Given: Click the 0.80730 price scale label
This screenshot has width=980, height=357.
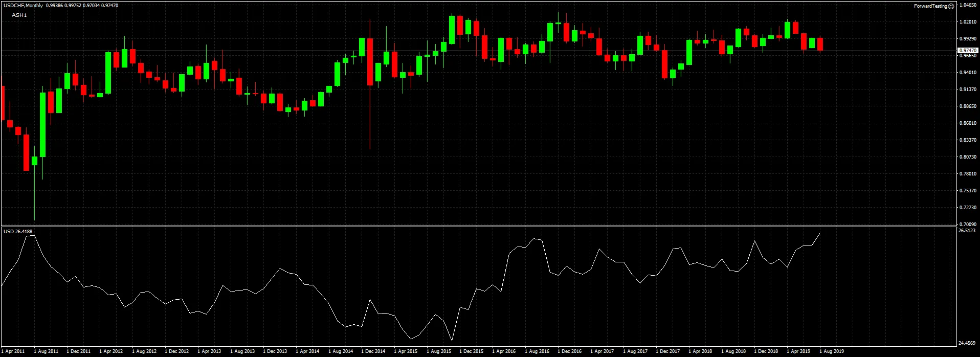Looking at the screenshot, I should tap(967, 157).
